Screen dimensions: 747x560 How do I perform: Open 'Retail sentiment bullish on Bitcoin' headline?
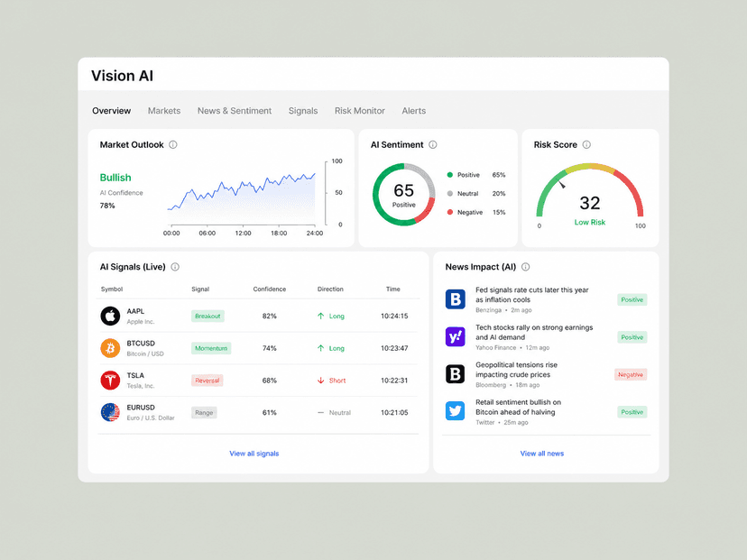coord(518,407)
